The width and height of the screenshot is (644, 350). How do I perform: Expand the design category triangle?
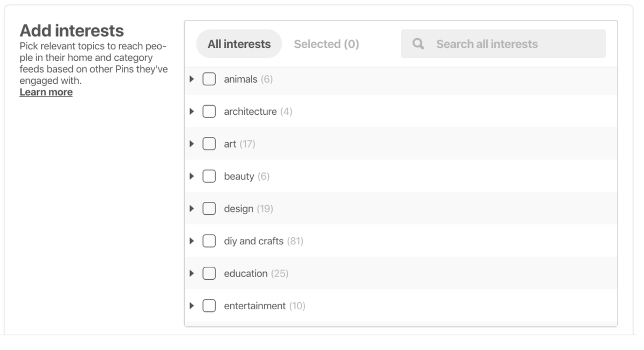(192, 208)
